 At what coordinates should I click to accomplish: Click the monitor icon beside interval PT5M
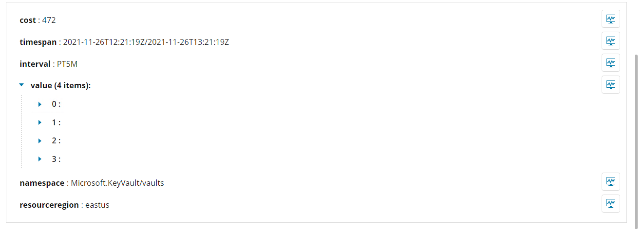click(x=610, y=62)
